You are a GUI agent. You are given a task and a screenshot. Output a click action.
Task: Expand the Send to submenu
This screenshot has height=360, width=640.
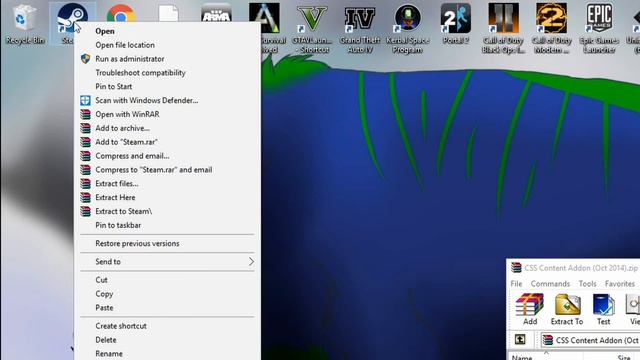(167, 262)
